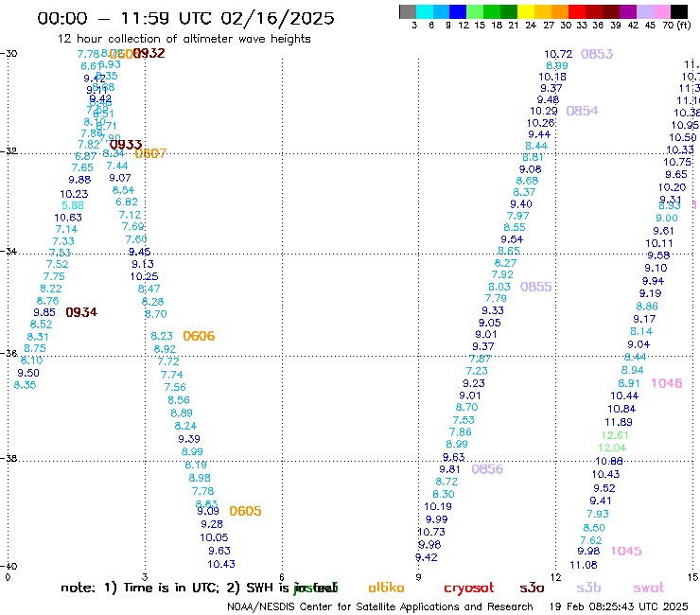This screenshot has width=700, height=615.
Task: Click the wave height value '8.23'
Action: pyautogui.click(x=162, y=336)
